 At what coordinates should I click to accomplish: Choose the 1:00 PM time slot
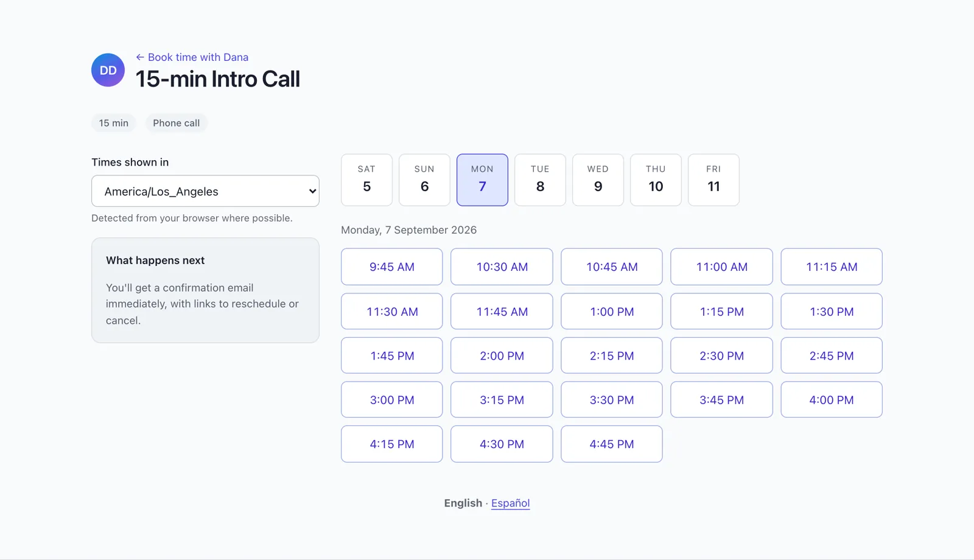pos(612,312)
